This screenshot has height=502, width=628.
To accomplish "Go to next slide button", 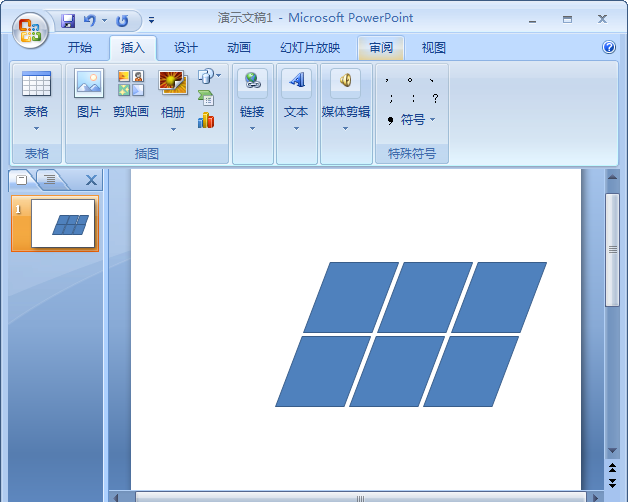I will 612,483.
